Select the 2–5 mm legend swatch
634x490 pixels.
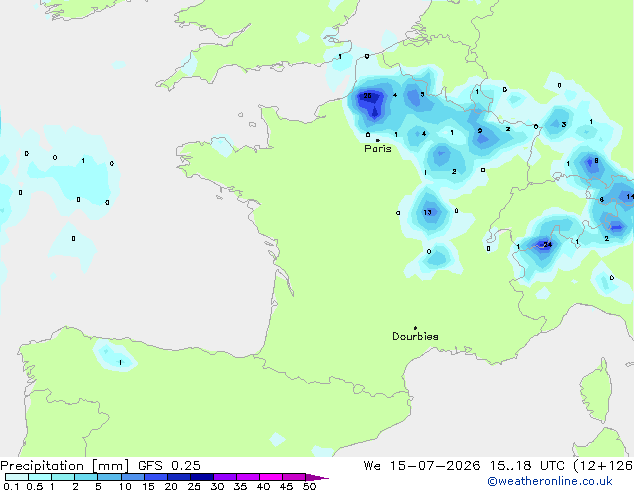[x=86, y=477]
